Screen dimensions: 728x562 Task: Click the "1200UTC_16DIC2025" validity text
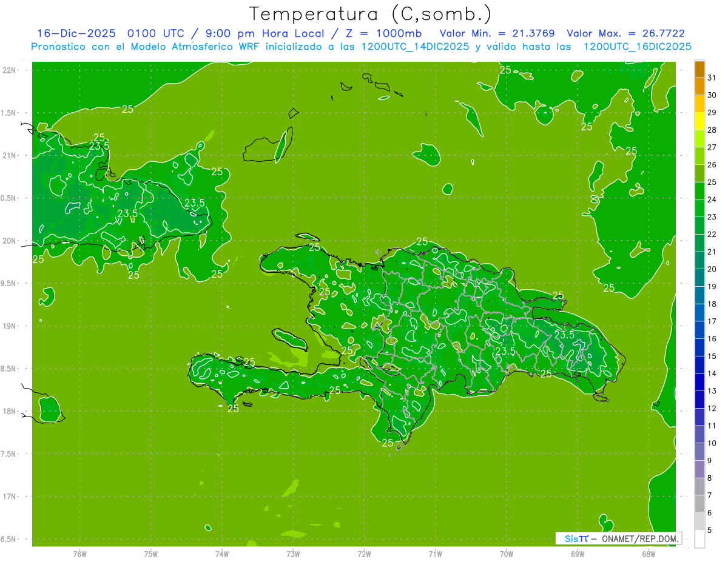point(637,47)
